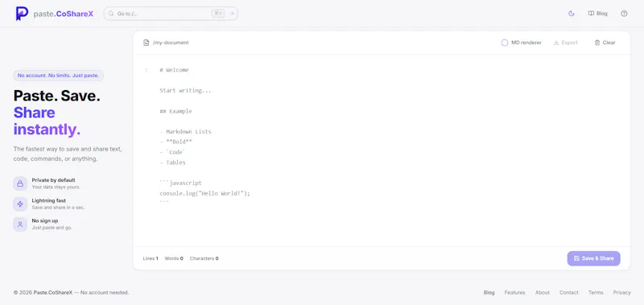Open the help question mark icon
644x305 pixels.
coord(624,14)
